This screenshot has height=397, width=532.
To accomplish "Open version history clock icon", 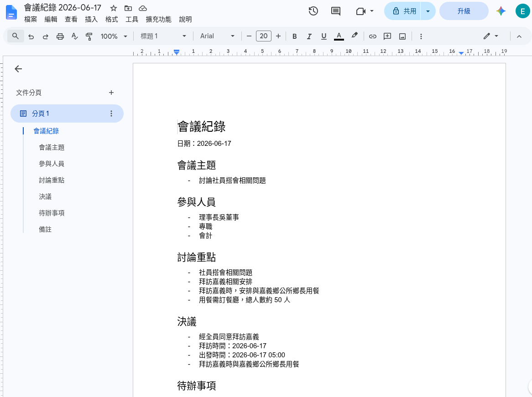I will pos(313,11).
